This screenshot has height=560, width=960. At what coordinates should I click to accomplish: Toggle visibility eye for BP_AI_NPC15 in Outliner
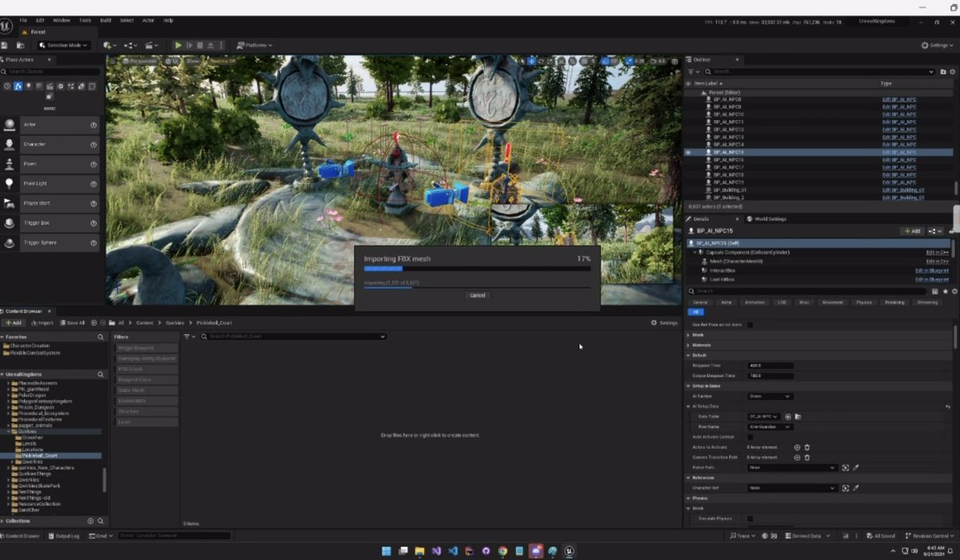[x=688, y=152]
